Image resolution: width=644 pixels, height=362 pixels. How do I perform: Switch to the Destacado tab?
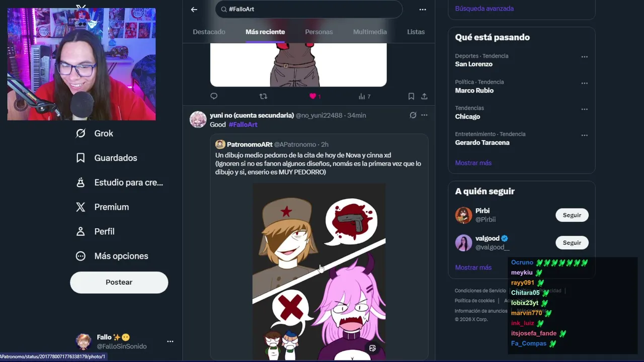[x=209, y=32]
